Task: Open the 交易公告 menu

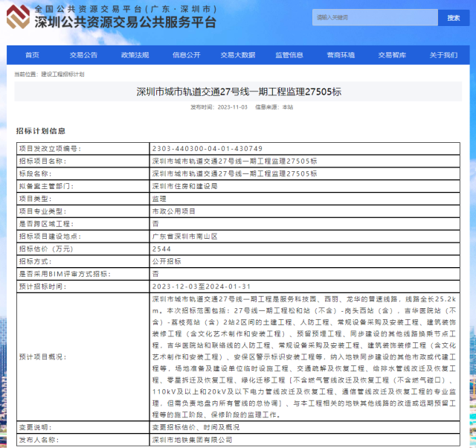Action: (83, 55)
